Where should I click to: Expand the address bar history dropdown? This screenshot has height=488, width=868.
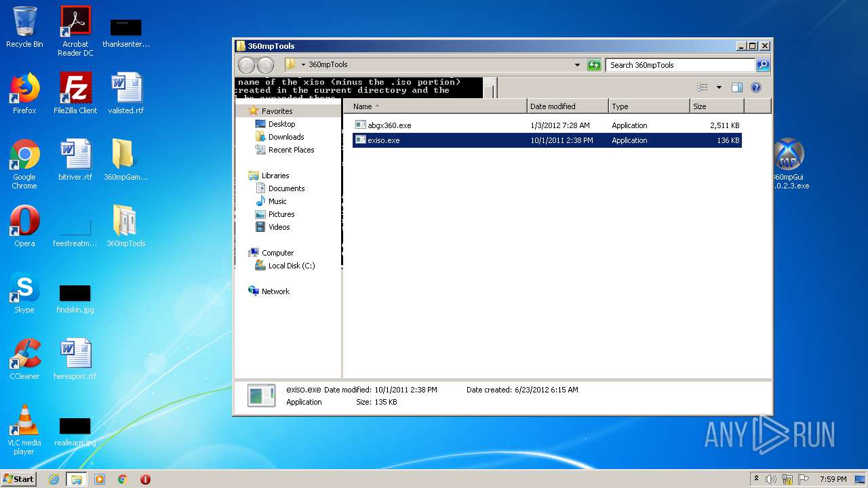tap(577, 65)
